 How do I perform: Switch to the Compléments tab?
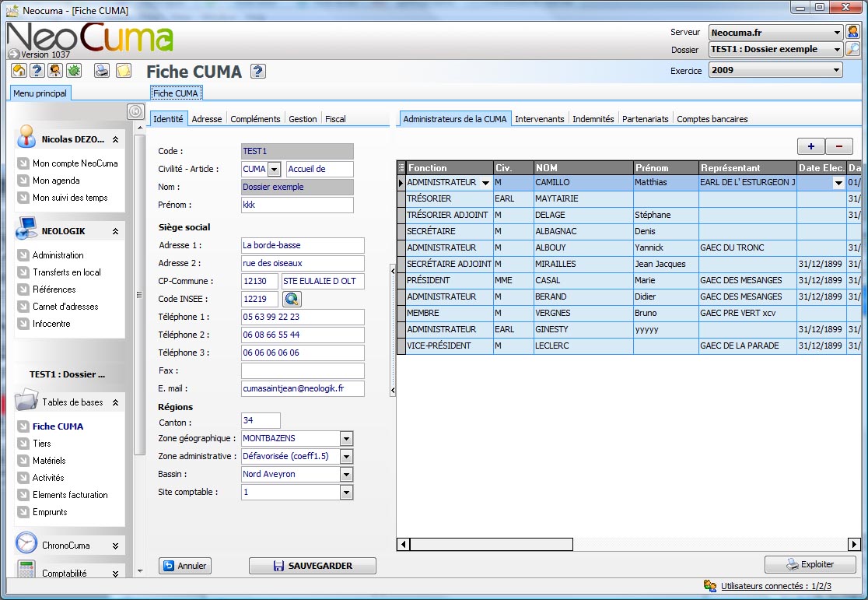click(255, 119)
